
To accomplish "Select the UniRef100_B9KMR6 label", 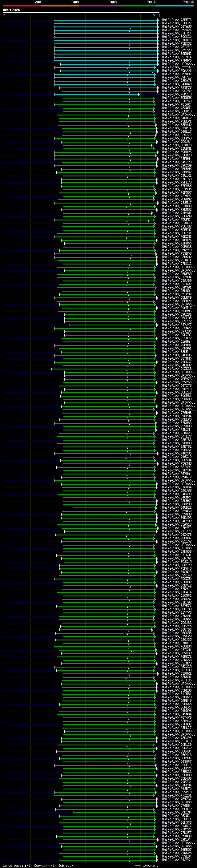I will point(177,152).
